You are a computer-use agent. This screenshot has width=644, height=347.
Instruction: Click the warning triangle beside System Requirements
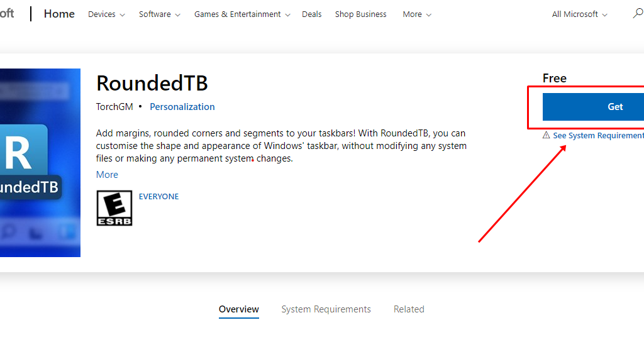546,135
